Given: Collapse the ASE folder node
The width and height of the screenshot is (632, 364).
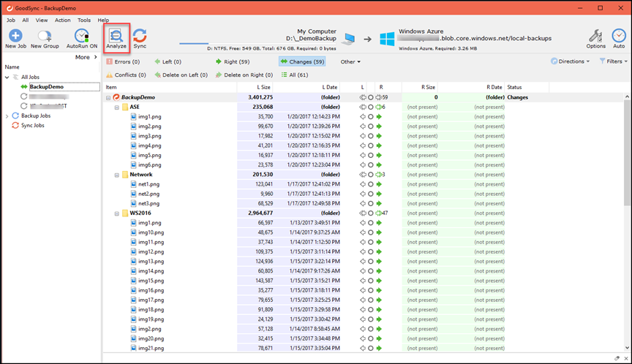Looking at the screenshot, I should coord(117,107).
